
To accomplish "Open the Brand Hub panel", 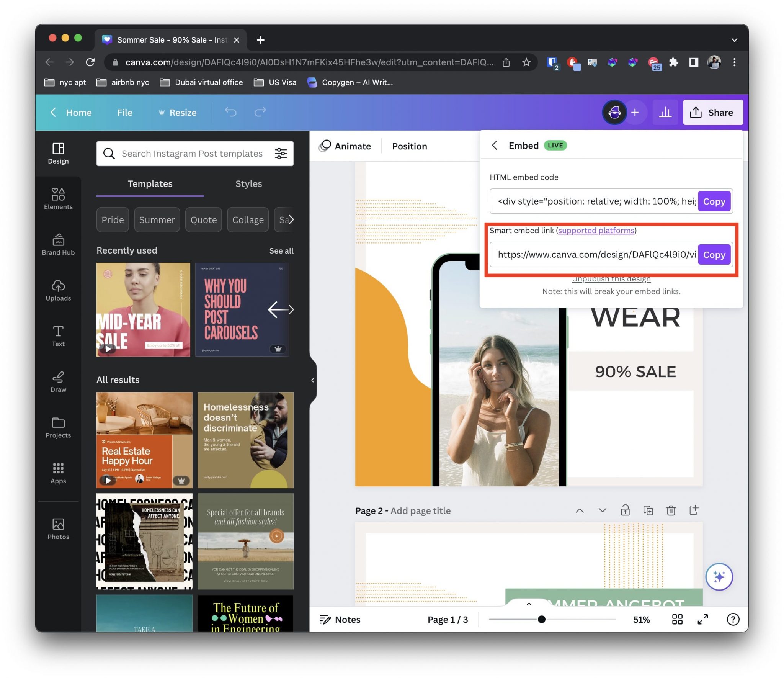I will click(x=58, y=244).
